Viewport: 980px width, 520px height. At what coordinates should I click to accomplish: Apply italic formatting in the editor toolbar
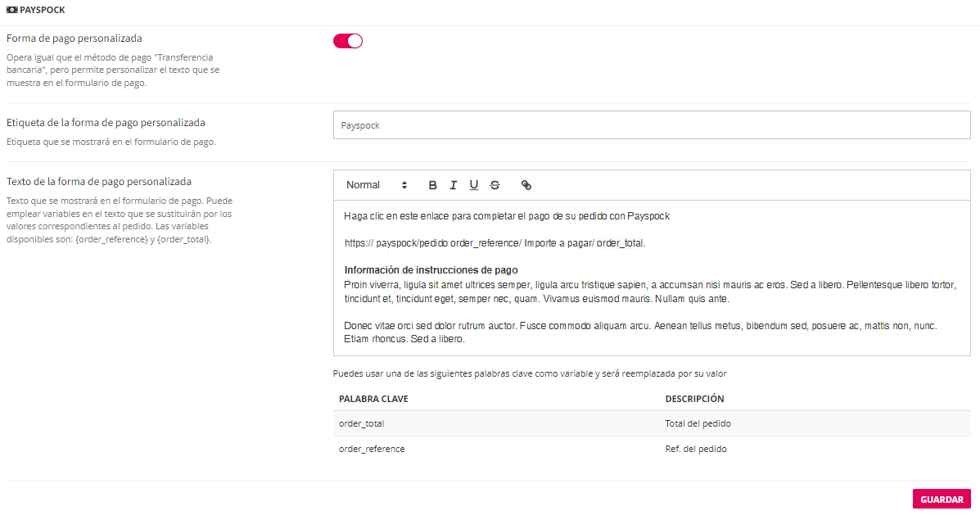click(454, 185)
